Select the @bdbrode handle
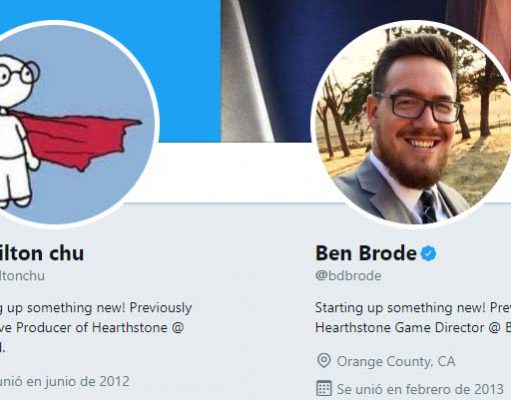This screenshot has width=511, height=400. pos(348,276)
